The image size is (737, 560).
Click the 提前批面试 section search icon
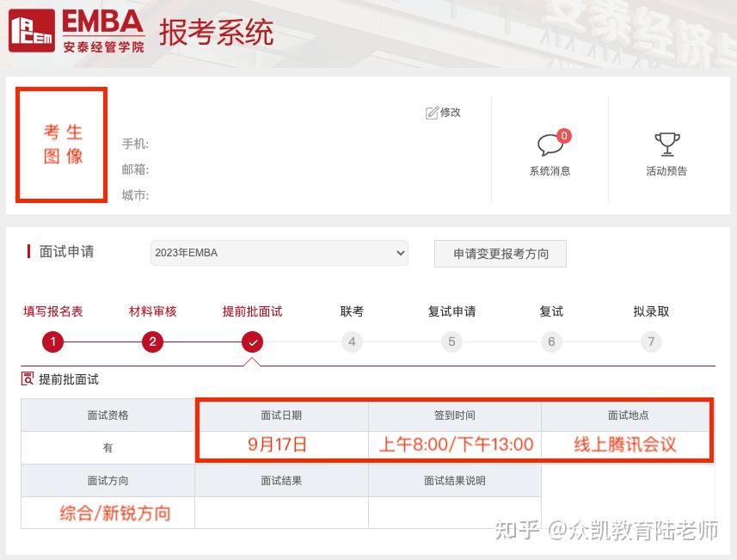pos(28,378)
